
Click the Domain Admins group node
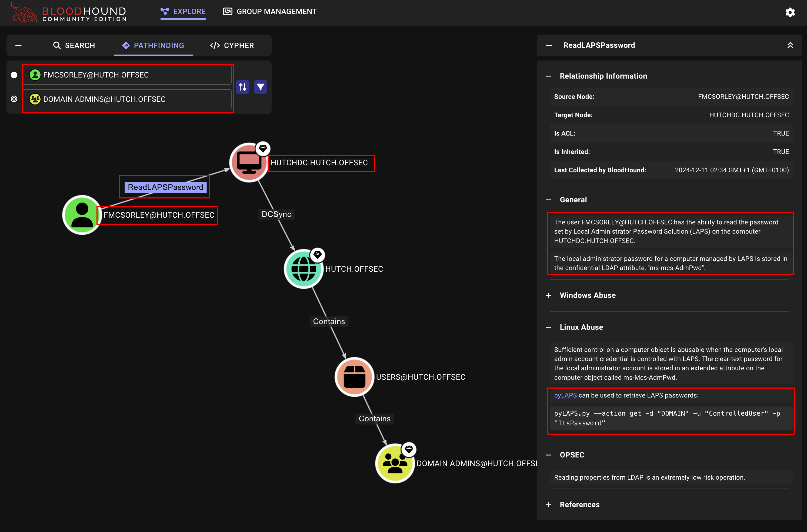(x=395, y=463)
